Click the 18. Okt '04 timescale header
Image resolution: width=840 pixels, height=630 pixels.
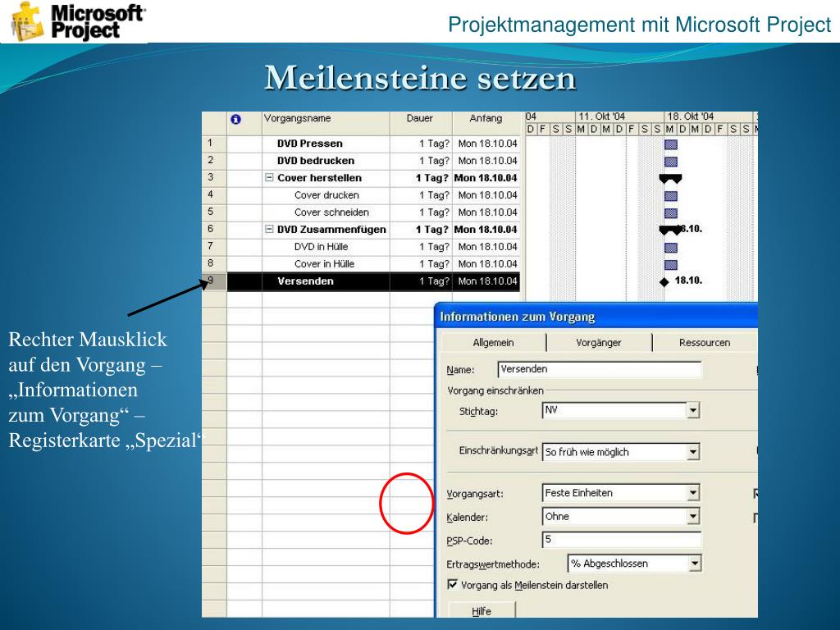tap(708, 116)
